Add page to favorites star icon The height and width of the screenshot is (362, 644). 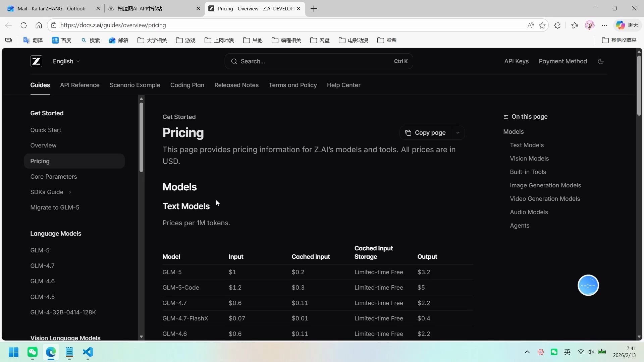(542, 25)
